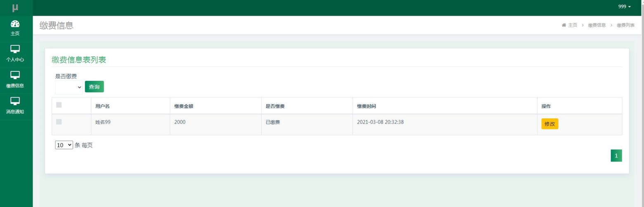
Task: Click the 缴费信息 page heading
Action: click(x=56, y=26)
